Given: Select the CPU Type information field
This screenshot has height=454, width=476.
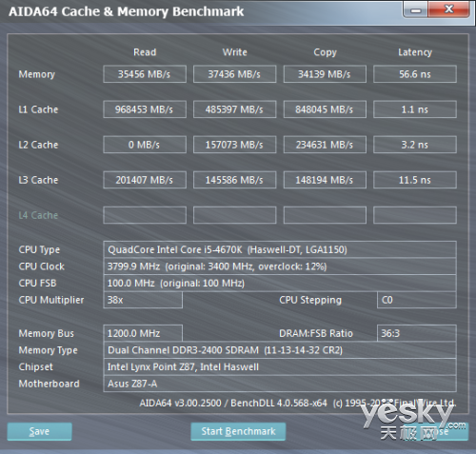Looking at the screenshot, I should point(280,249).
